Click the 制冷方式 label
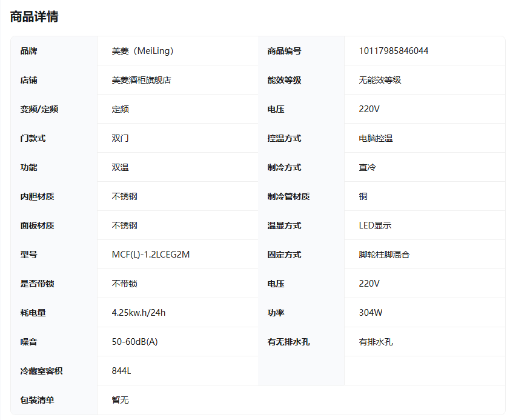Screen dimensions: 510x420 coord(284,167)
